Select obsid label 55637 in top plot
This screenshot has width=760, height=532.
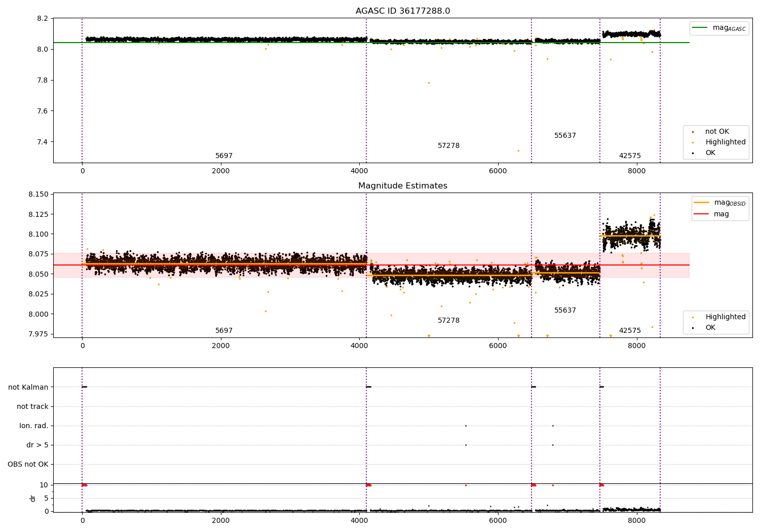[565, 136]
